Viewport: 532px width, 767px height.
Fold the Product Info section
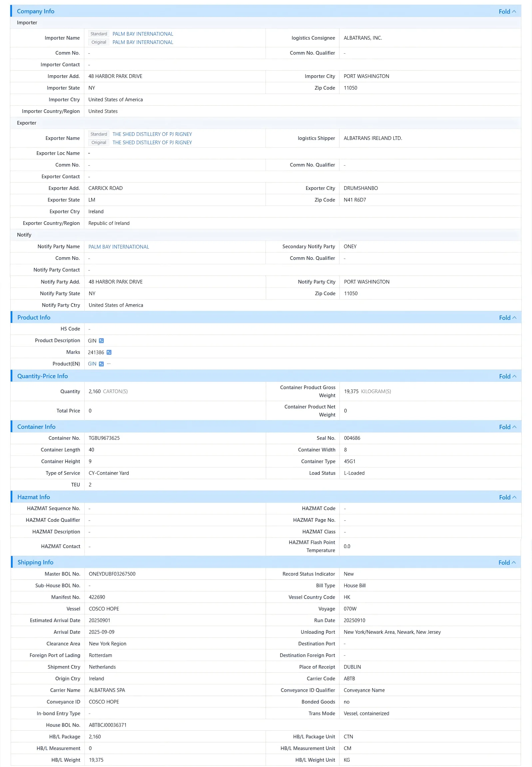(x=507, y=318)
